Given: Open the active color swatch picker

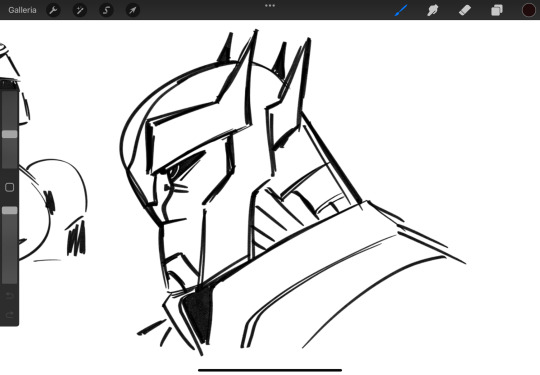Looking at the screenshot, I should pyautogui.click(x=529, y=10).
